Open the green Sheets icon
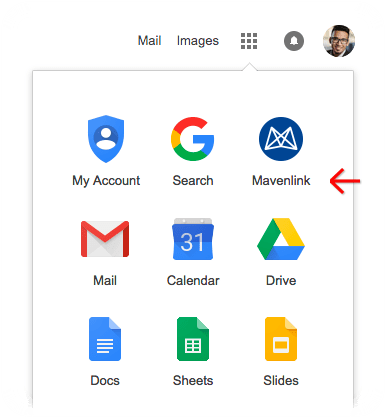 pos(193,339)
